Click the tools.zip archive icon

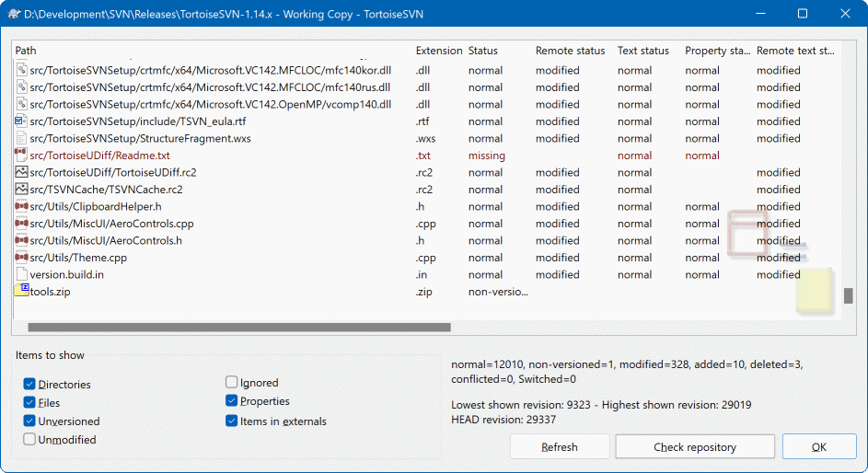(21, 291)
